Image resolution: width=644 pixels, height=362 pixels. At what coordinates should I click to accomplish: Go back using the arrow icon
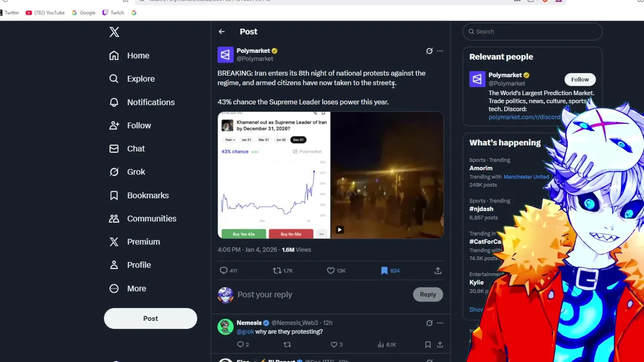coord(221,32)
